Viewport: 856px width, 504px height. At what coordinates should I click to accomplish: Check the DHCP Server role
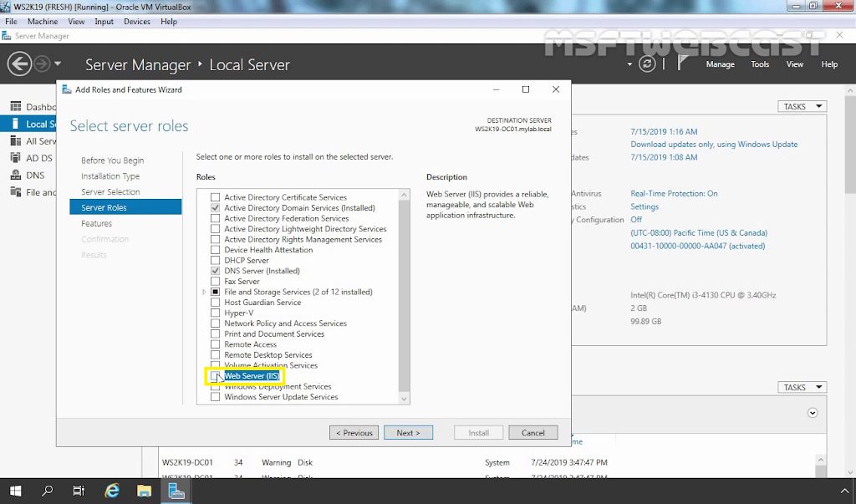[x=216, y=261]
